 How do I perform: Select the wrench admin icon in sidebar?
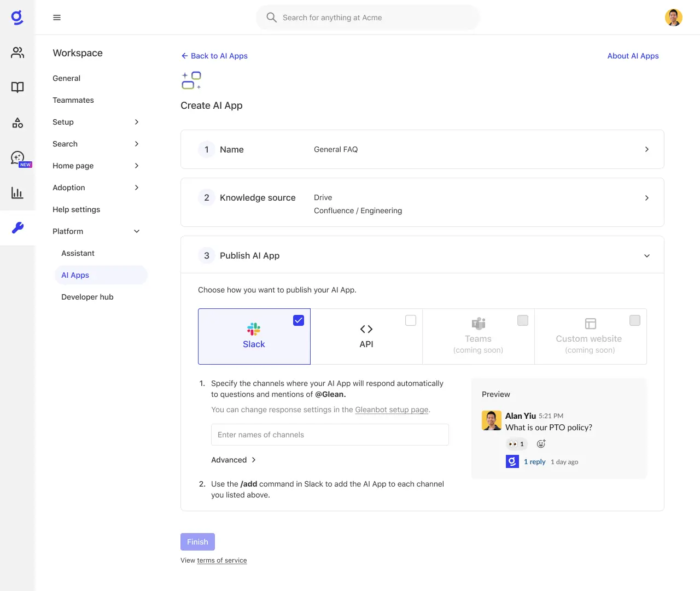click(x=17, y=227)
